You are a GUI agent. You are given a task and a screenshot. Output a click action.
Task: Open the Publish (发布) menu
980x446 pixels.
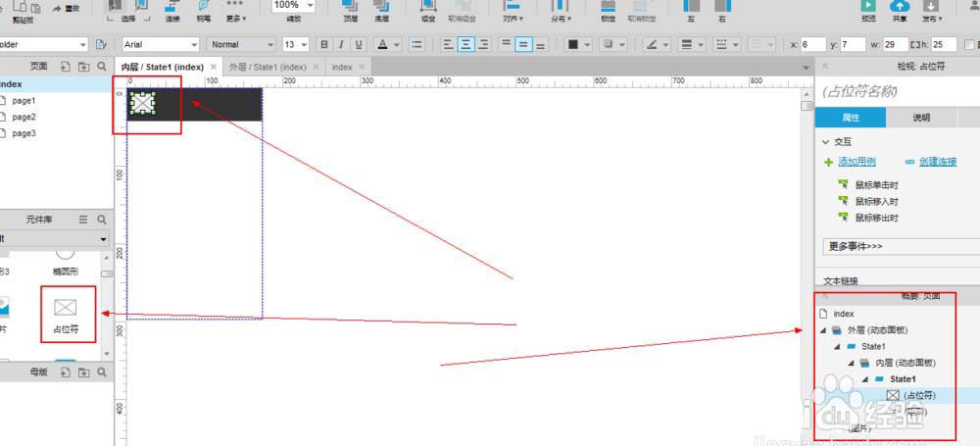pyautogui.click(x=932, y=10)
